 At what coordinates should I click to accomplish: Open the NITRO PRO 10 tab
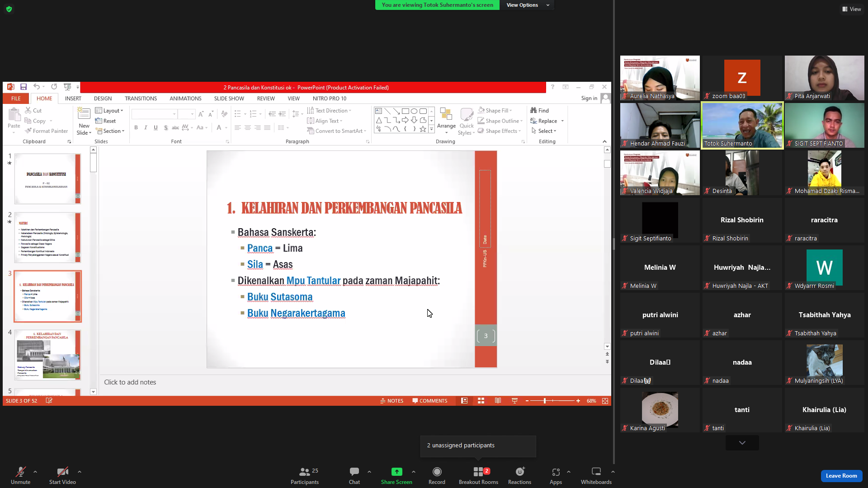click(x=330, y=99)
